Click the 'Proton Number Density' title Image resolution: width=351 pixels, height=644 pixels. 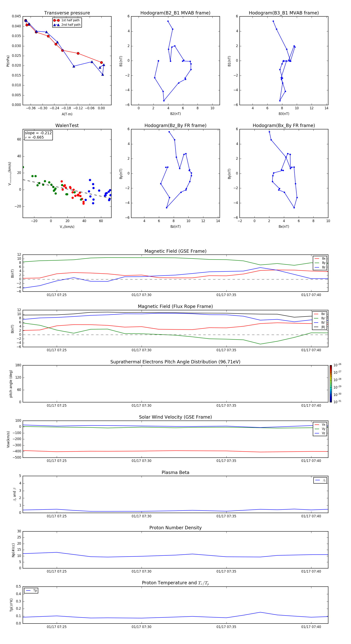(175, 528)
